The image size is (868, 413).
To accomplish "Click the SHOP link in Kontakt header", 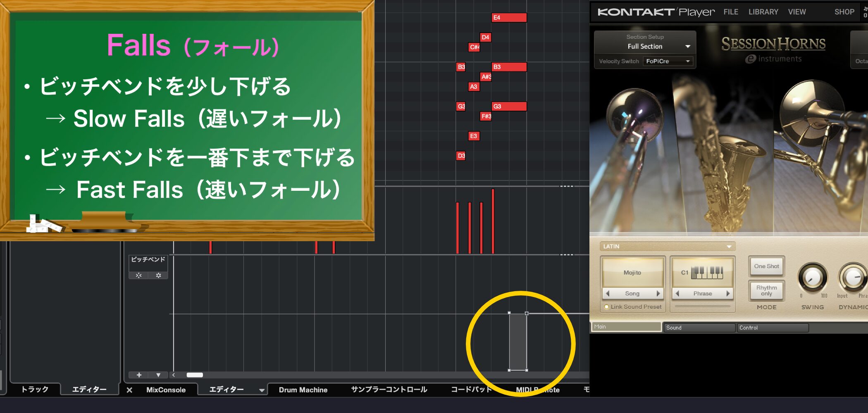I will [844, 12].
